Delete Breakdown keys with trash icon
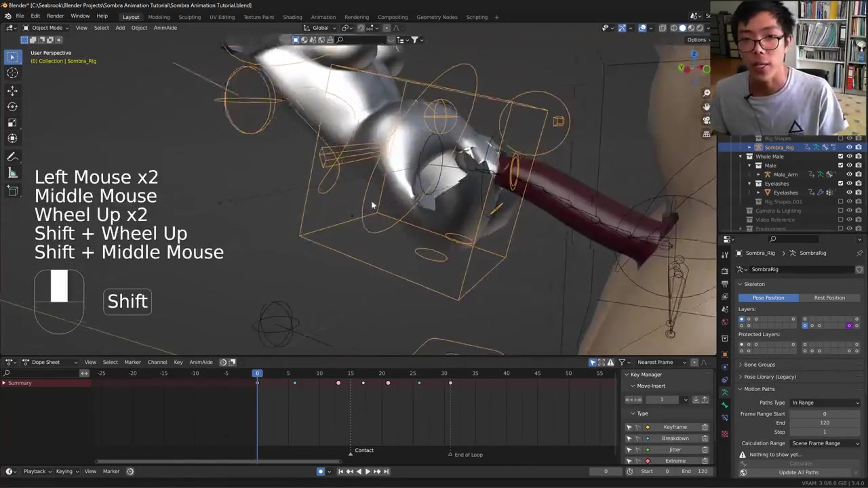 (705, 438)
